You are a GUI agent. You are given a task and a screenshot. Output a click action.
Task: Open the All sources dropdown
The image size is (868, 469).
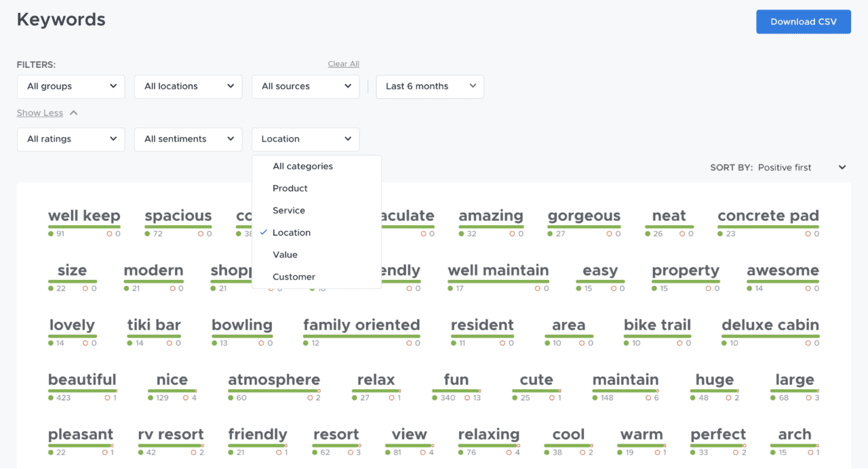tap(305, 86)
